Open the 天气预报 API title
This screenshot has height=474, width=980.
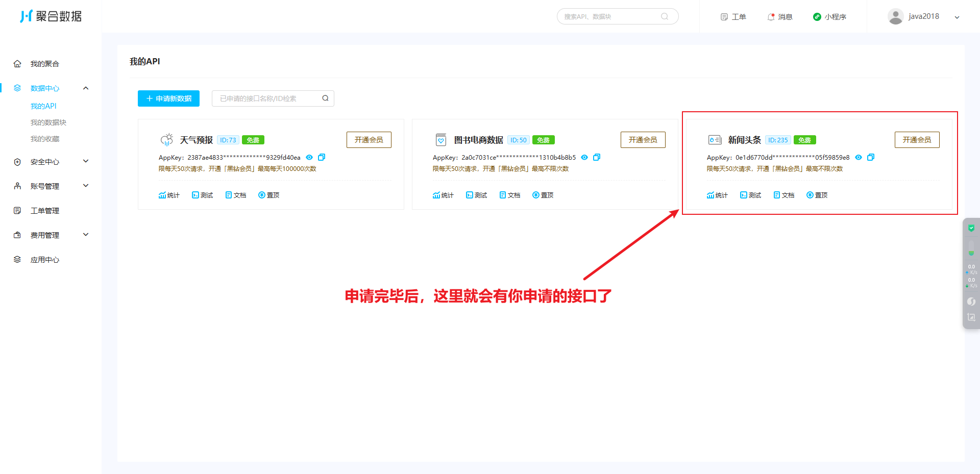tap(197, 140)
